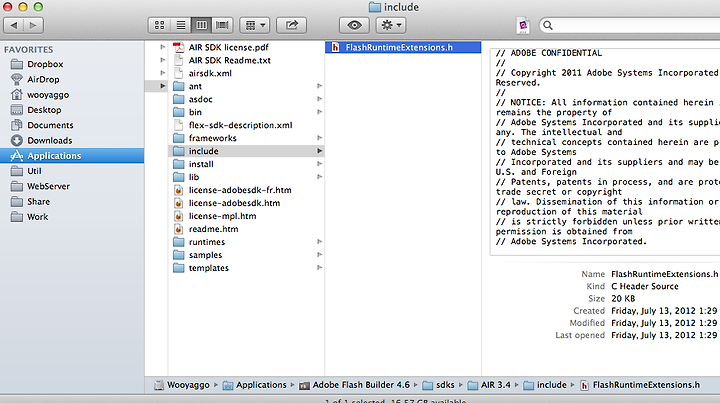Expand the frameworks folder arrow

[319, 138]
